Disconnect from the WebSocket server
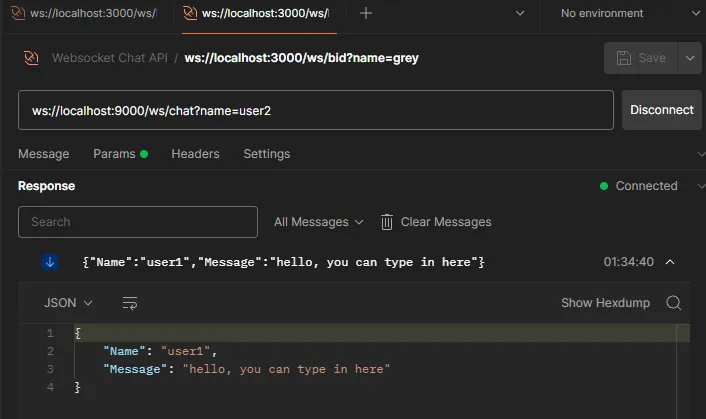706x419 pixels. 661,110
